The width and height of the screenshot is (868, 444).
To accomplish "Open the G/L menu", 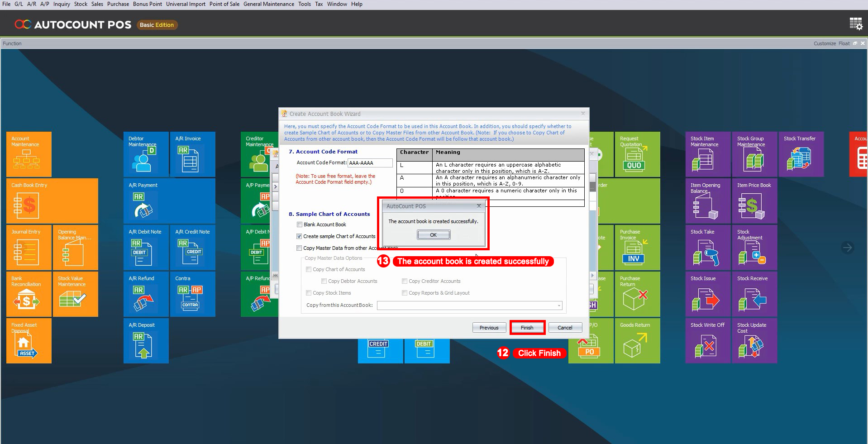I will (19, 4).
